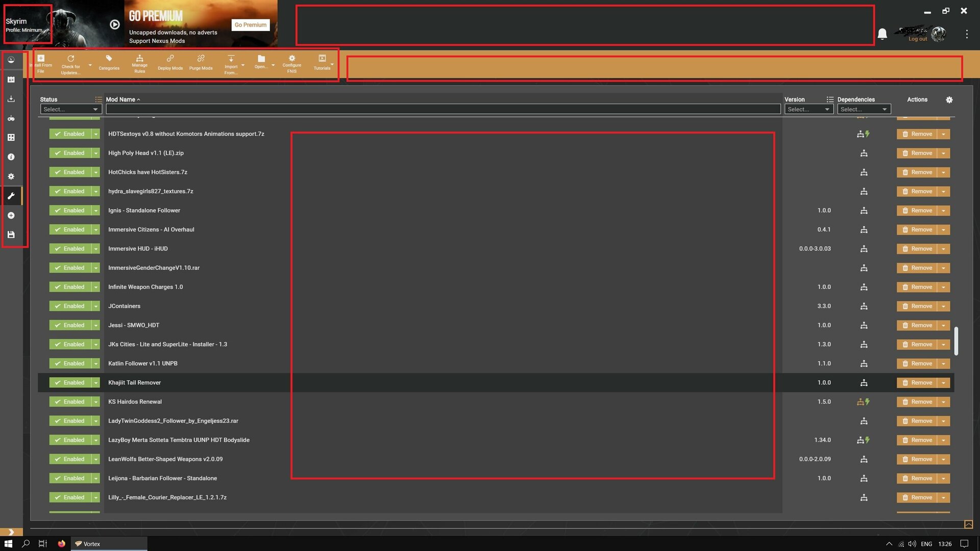Image resolution: width=980 pixels, height=551 pixels.
Task: Open the Downloads sidebar icon
Action: 11,99
